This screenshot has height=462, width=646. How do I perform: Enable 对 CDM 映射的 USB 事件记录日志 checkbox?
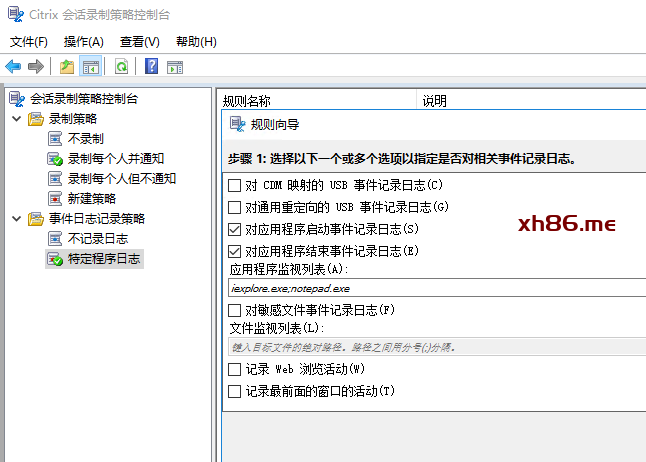click(235, 185)
